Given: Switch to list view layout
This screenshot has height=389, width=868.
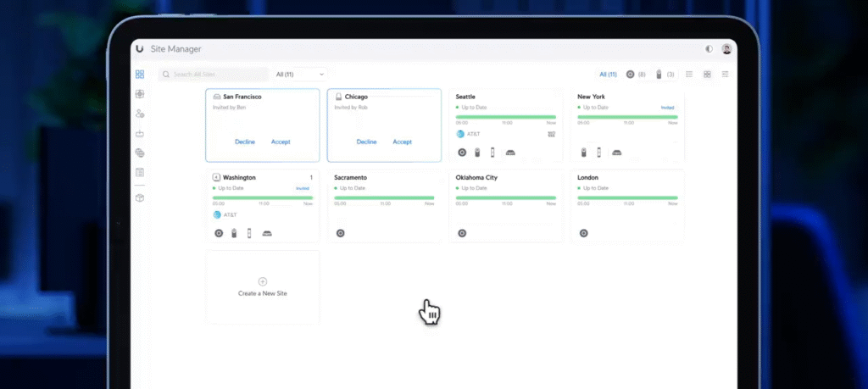Looking at the screenshot, I should coord(689,75).
